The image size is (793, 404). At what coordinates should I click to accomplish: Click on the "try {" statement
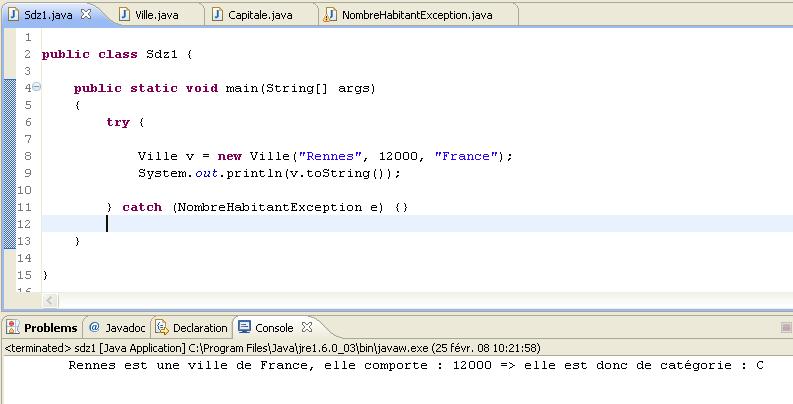125,122
